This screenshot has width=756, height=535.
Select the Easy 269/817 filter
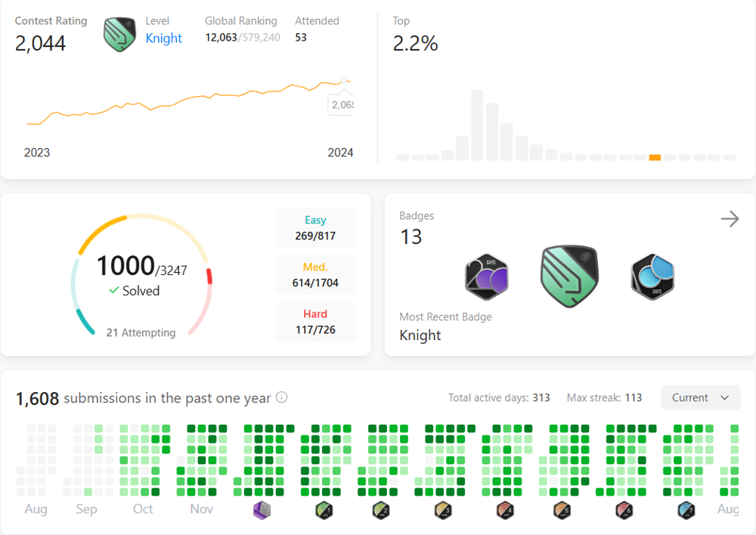tap(315, 228)
